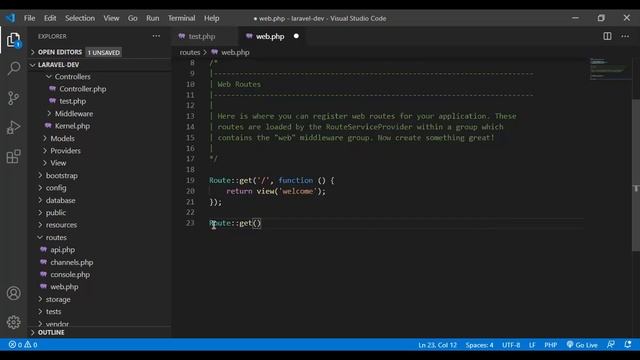The width and height of the screenshot is (640, 360).
Task: Open the Run menu
Action: pyautogui.click(x=153, y=18)
